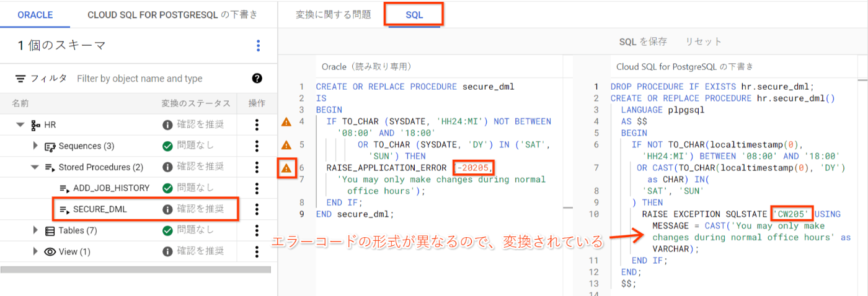868x296 pixels.
Task: Click View eye icon
Action: tap(50, 251)
